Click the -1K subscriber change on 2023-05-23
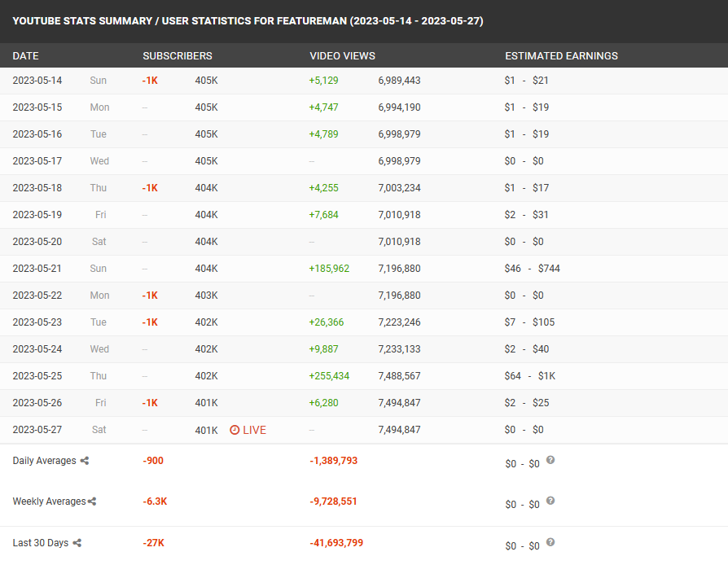 pyautogui.click(x=150, y=322)
